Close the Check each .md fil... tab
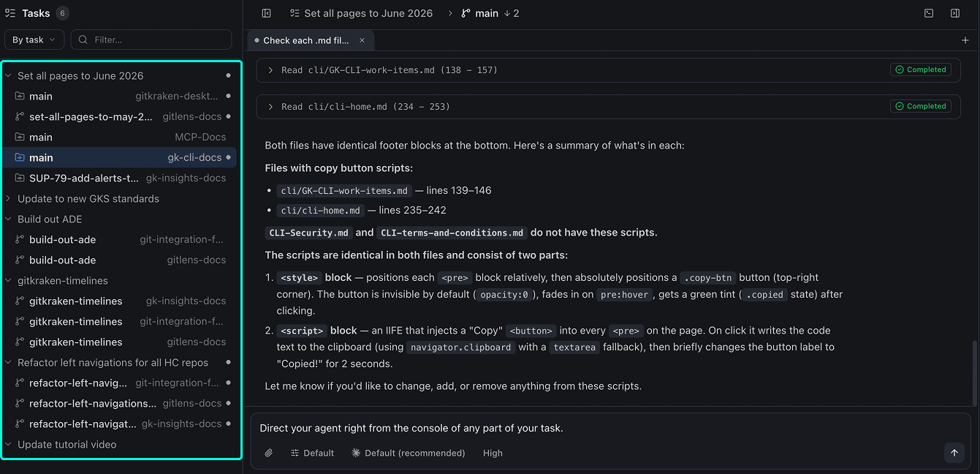980x474 pixels. point(362,40)
